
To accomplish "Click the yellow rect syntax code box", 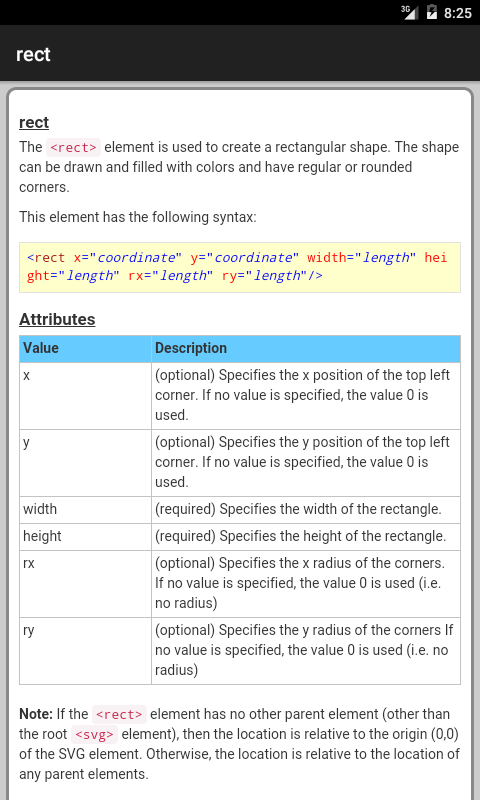I will coord(240,267).
